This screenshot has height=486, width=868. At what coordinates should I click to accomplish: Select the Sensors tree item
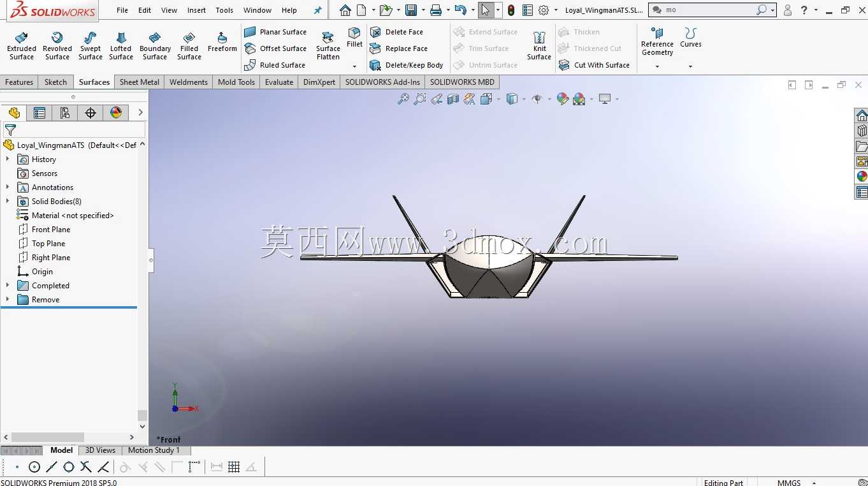pos(37,173)
